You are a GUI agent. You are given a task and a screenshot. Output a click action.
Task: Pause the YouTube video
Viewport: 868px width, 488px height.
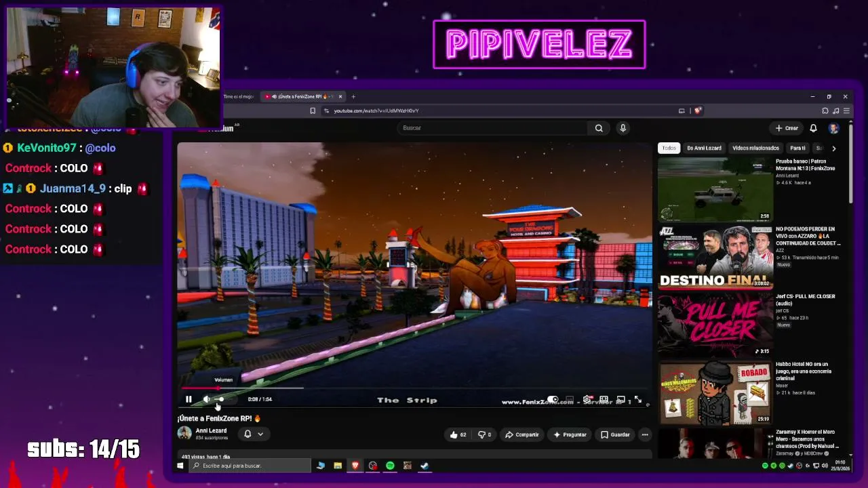189,399
